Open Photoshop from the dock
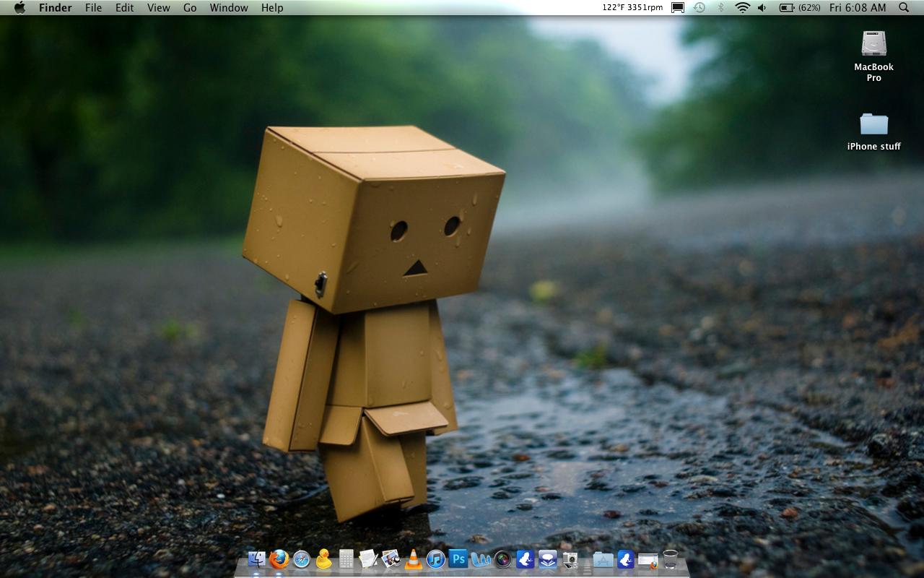 pos(458,558)
